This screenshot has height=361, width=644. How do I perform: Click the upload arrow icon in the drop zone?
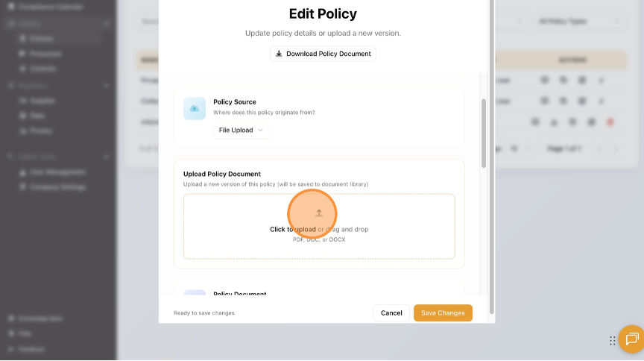pyautogui.click(x=319, y=213)
